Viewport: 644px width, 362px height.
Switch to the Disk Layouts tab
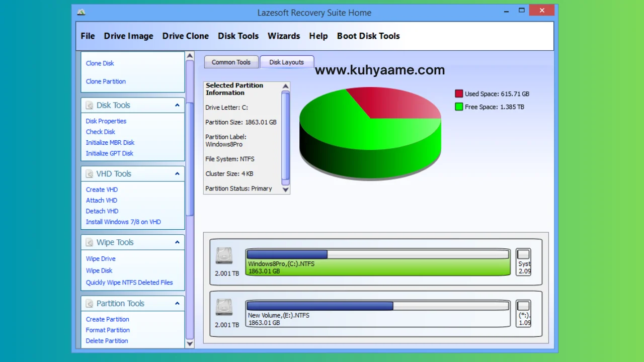tap(286, 62)
